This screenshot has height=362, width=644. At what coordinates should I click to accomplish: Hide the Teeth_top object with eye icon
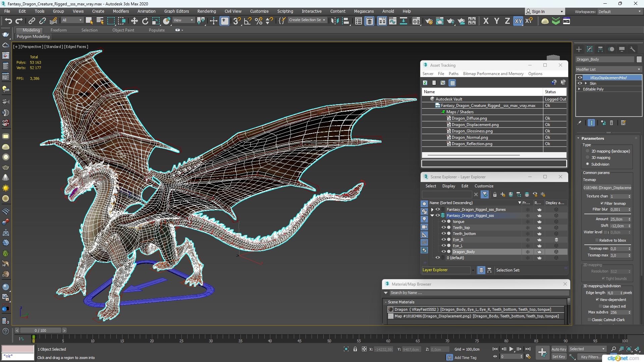click(x=443, y=228)
